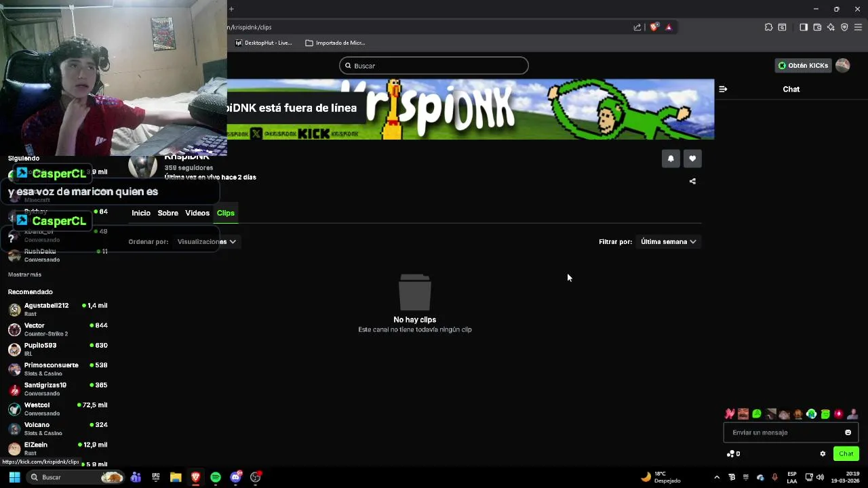868x488 pixels.
Task: Select the Clips tab
Action: point(226,213)
